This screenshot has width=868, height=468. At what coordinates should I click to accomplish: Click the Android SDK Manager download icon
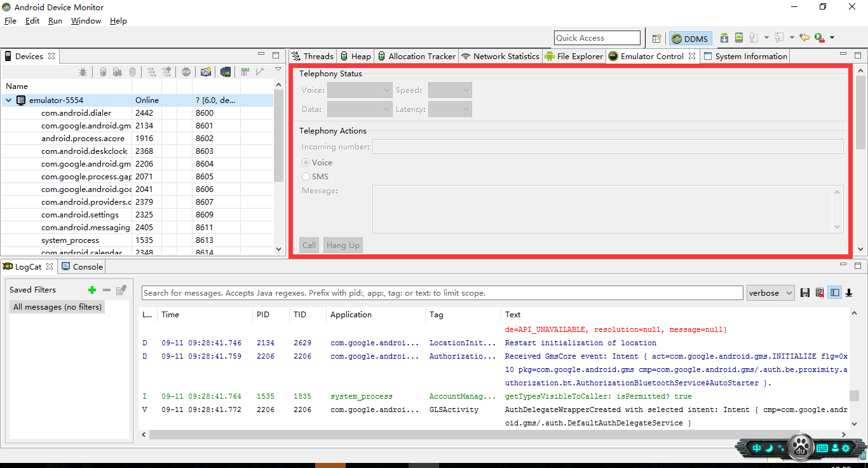[x=724, y=38]
